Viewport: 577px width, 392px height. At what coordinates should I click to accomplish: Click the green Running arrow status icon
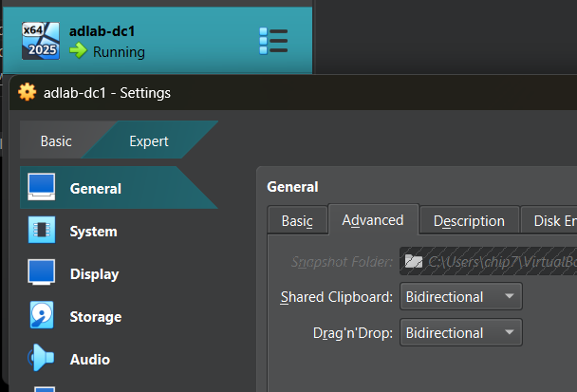(x=79, y=51)
